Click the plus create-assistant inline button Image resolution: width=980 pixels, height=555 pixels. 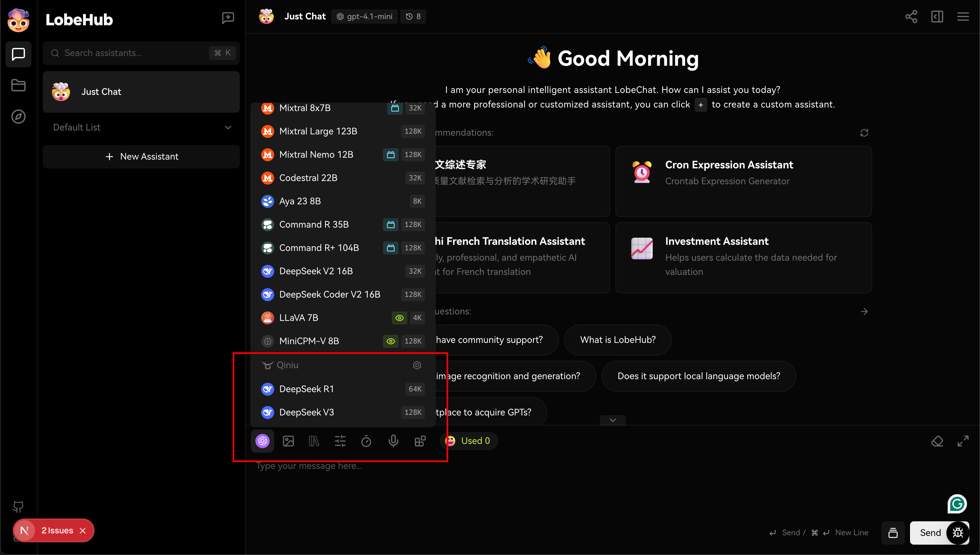tap(700, 105)
